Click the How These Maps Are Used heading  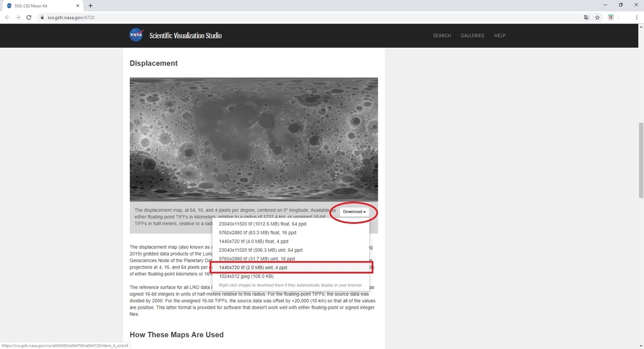(x=177, y=335)
